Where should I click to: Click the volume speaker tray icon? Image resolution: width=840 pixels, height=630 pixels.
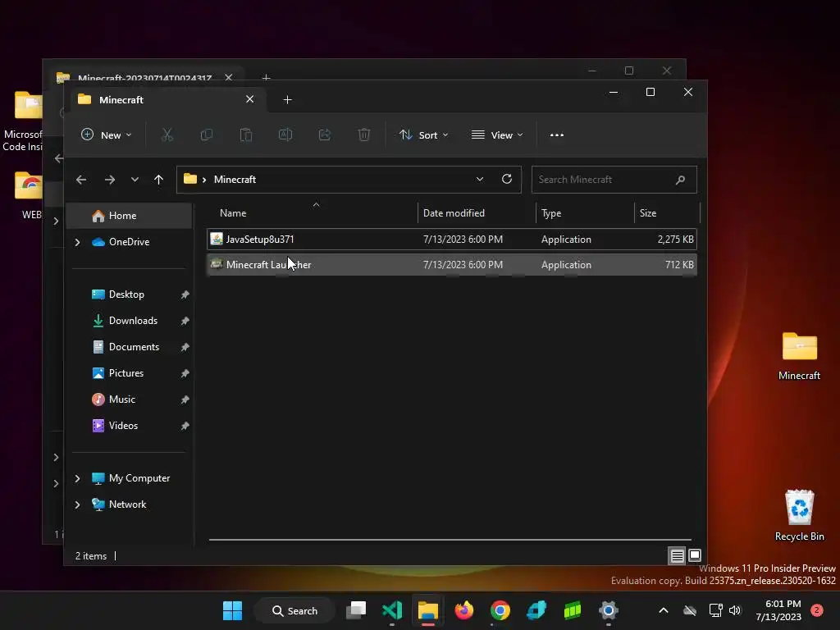tap(735, 610)
